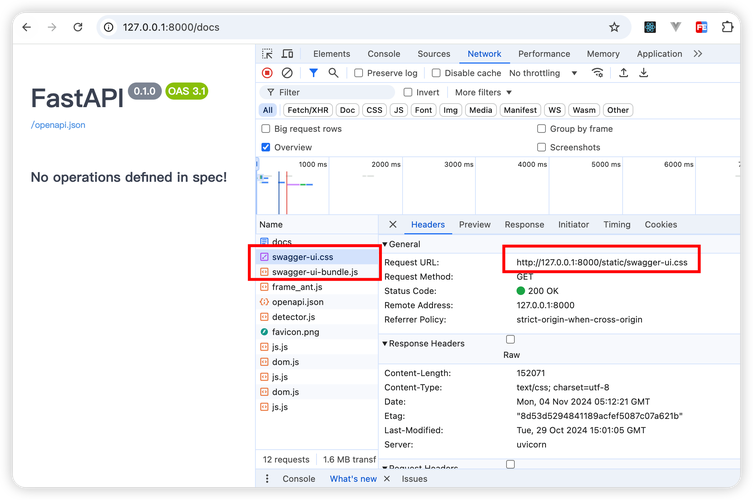Click the import HAR upload icon
The image size is (753, 500).
point(623,73)
